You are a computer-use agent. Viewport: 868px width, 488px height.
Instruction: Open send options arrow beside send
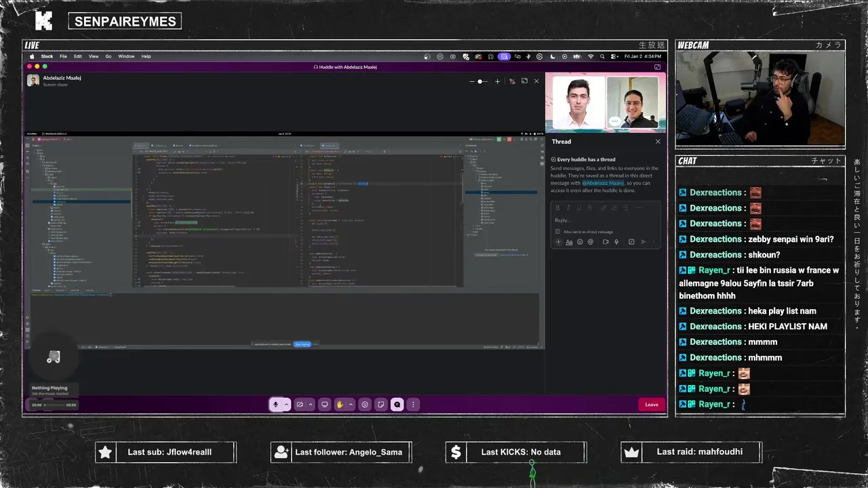pyautogui.click(x=654, y=242)
